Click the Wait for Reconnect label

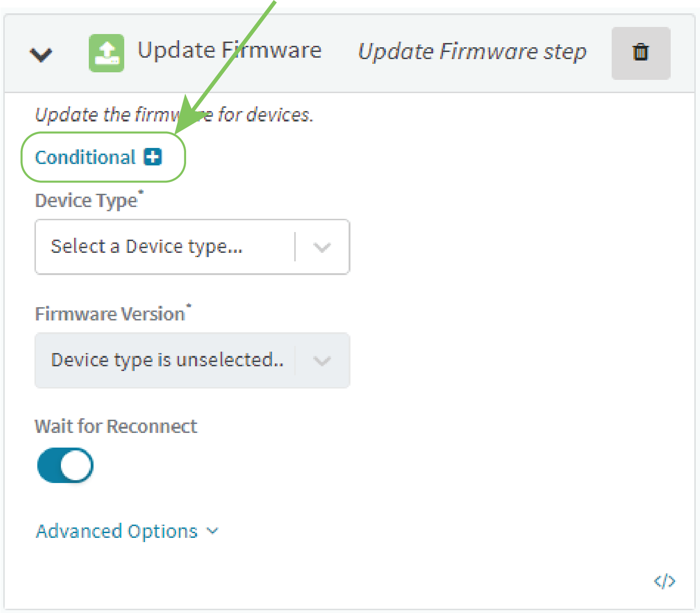point(116,426)
